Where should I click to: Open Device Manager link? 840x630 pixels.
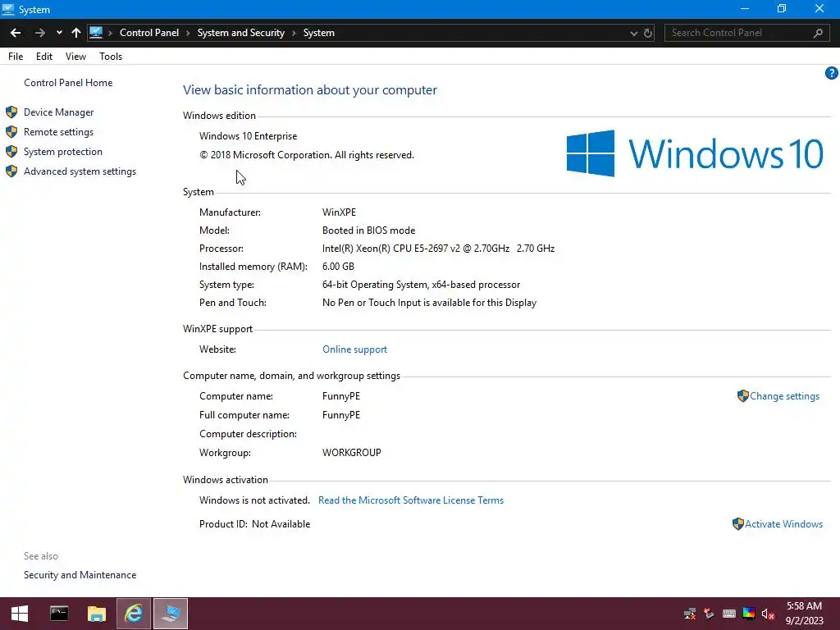click(58, 112)
